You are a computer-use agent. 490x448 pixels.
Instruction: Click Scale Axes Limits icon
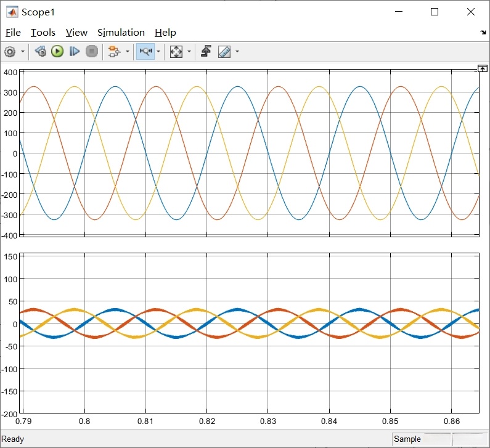click(176, 52)
